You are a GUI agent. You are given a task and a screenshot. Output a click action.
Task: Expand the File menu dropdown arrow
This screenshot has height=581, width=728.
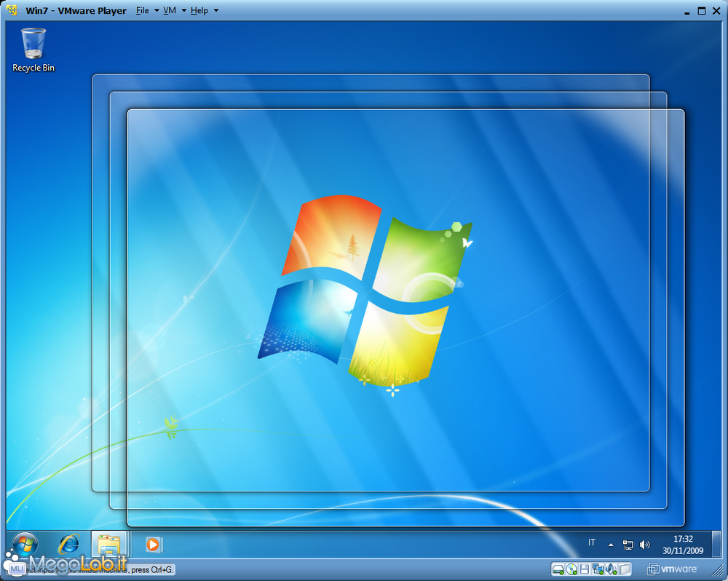[x=157, y=11]
